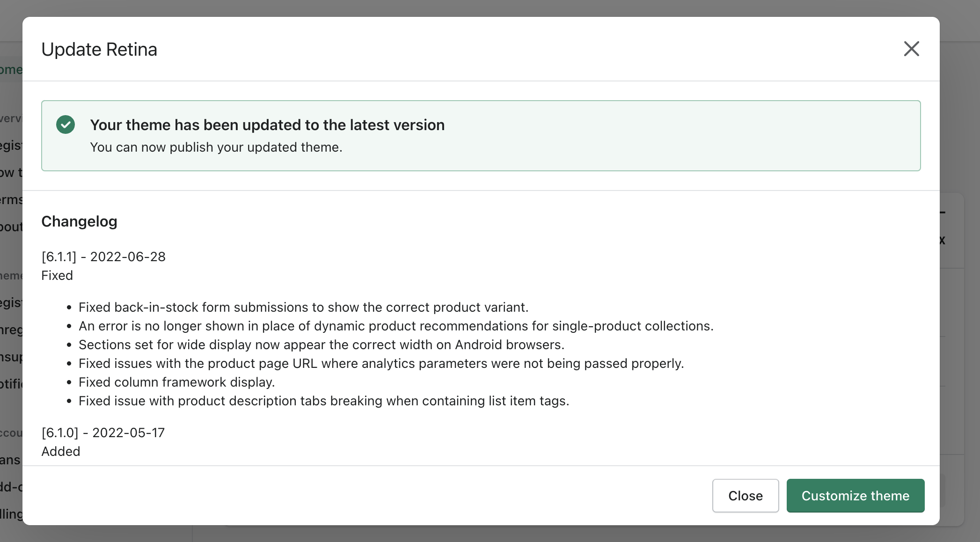Image resolution: width=980 pixels, height=542 pixels.
Task: Click the product page URL analytics entry
Action: pyautogui.click(x=381, y=363)
